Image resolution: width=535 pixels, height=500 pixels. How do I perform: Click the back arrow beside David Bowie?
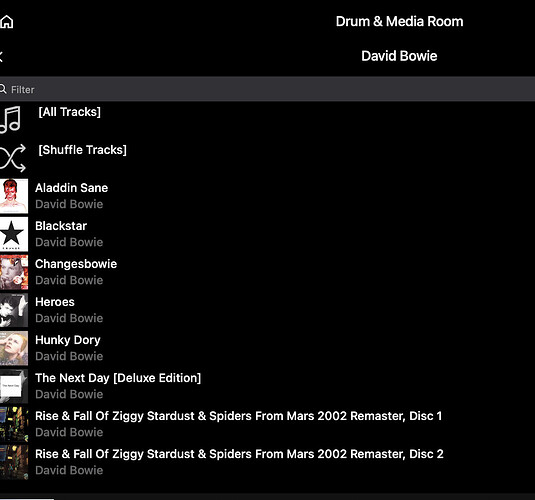(x=1, y=57)
